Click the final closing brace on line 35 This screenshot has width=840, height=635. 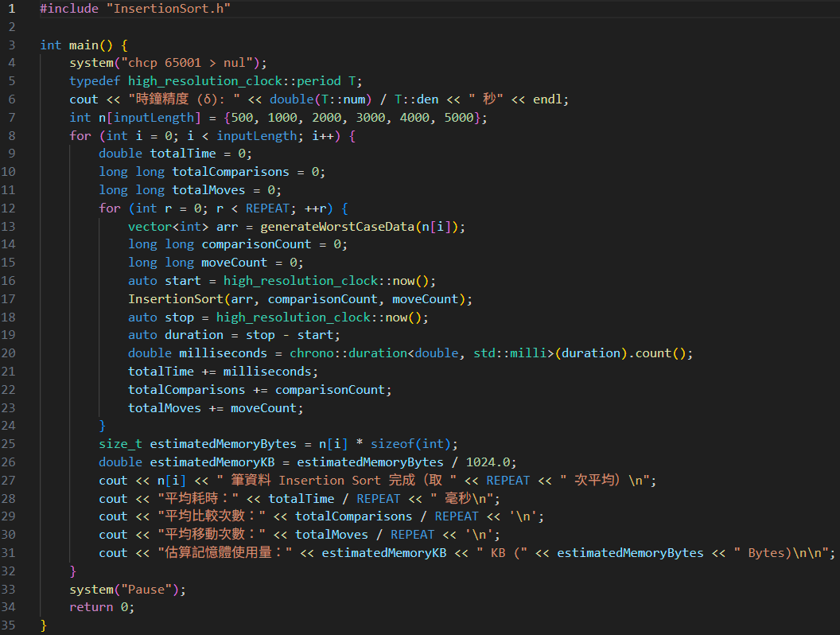44,625
